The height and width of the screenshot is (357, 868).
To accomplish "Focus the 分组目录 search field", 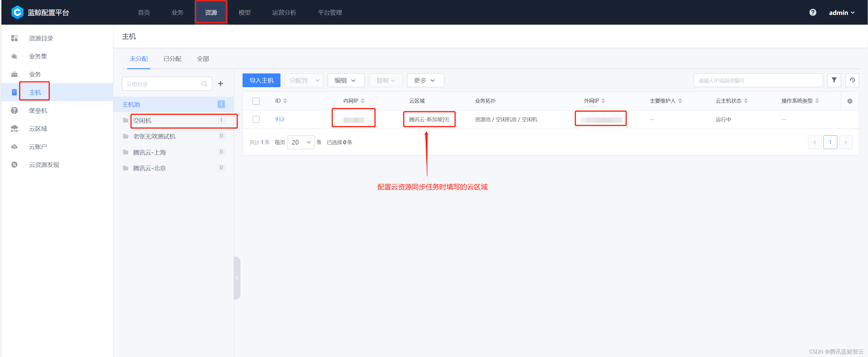I will click(167, 84).
